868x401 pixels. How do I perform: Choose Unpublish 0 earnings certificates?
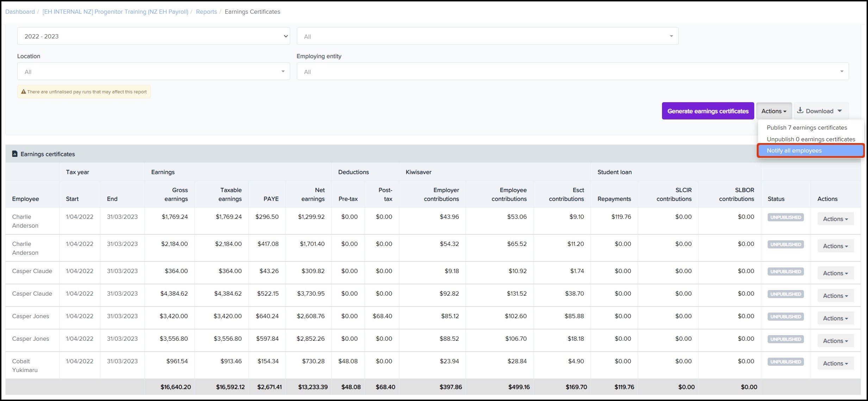point(811,139)
